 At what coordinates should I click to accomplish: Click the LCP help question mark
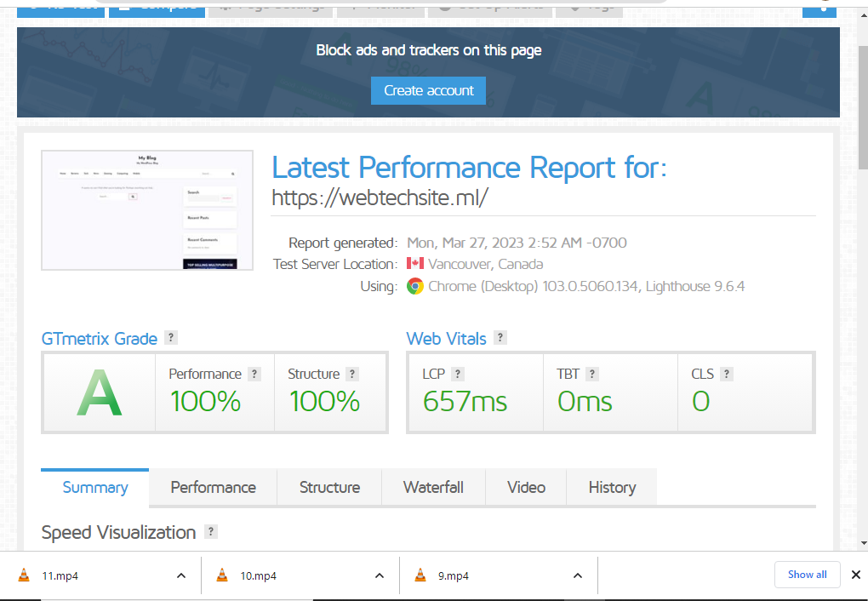[457, 374]
